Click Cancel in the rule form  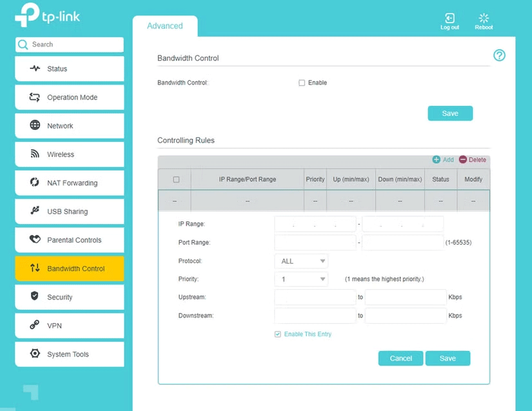click(400, 358)
